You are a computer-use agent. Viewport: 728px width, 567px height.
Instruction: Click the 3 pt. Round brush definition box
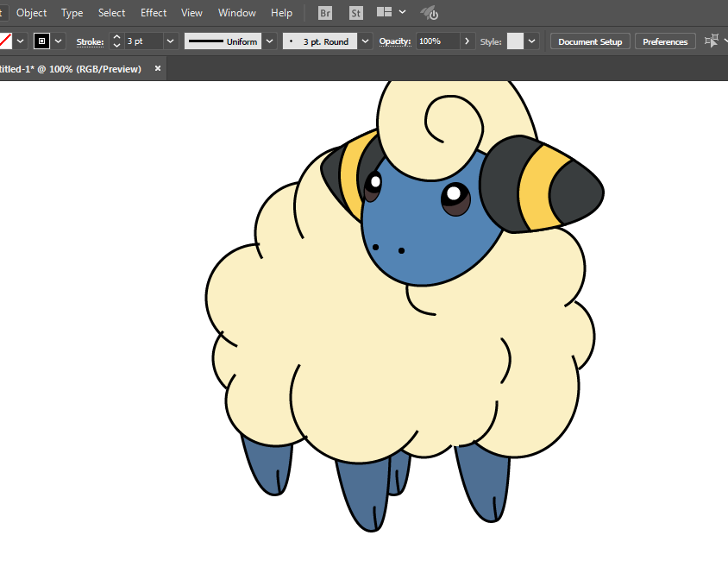[x=320, y=41]
